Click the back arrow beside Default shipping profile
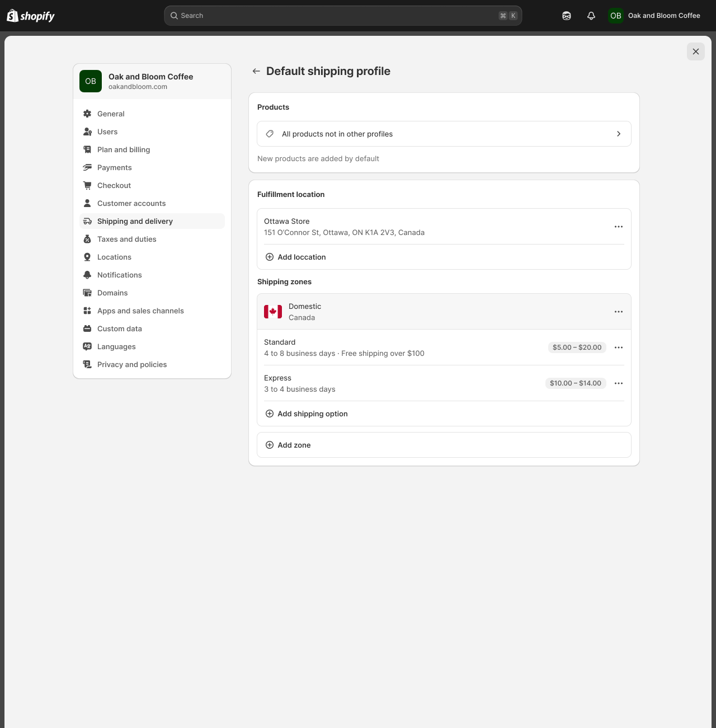This screenshot has height=728, width=716. pyautogui.click(x=256, y=71)
